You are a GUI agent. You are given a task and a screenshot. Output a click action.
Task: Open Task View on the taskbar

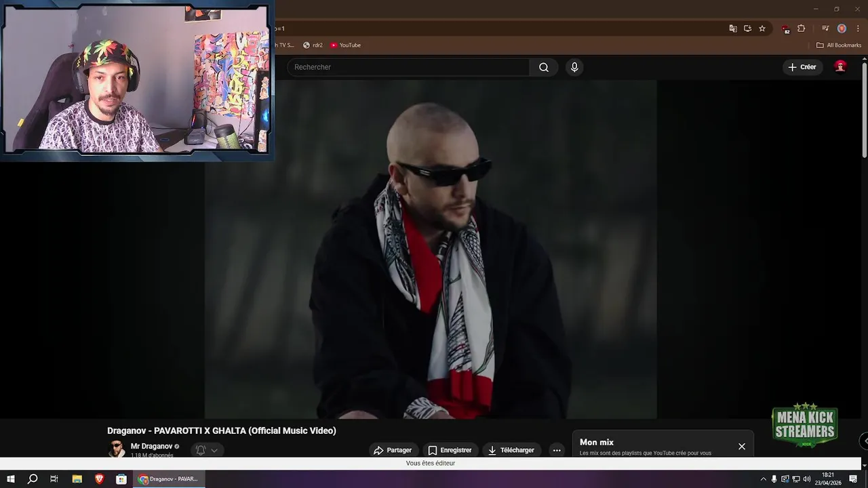click(x=54, y=479)
